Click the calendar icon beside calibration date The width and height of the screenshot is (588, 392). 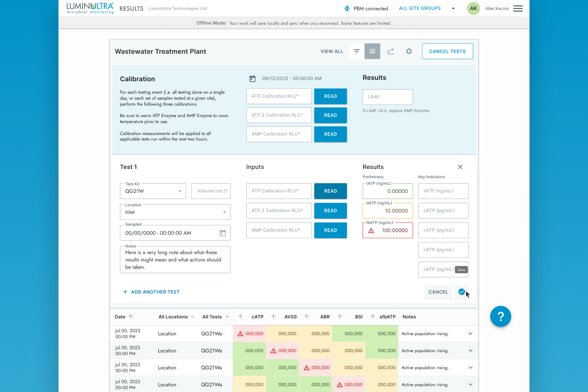(x=252, y=78)
